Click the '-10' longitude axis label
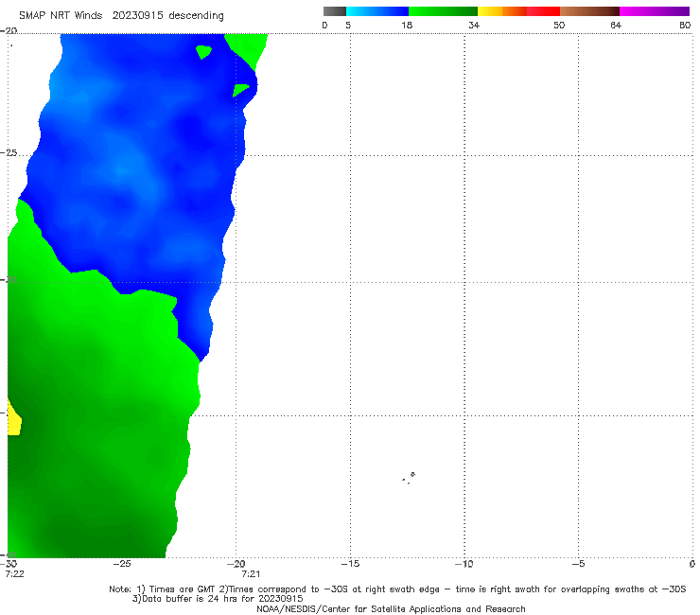 pyautogui.click(x=464, y=564)
